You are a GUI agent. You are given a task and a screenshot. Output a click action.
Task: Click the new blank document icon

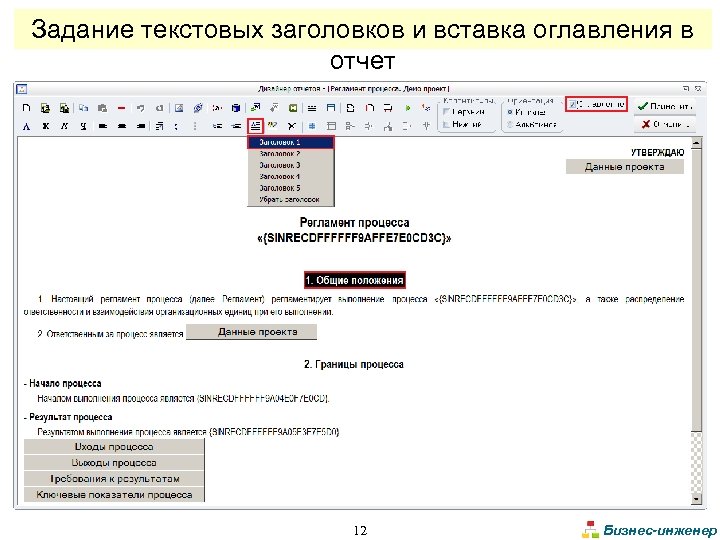tap(27, 108)
